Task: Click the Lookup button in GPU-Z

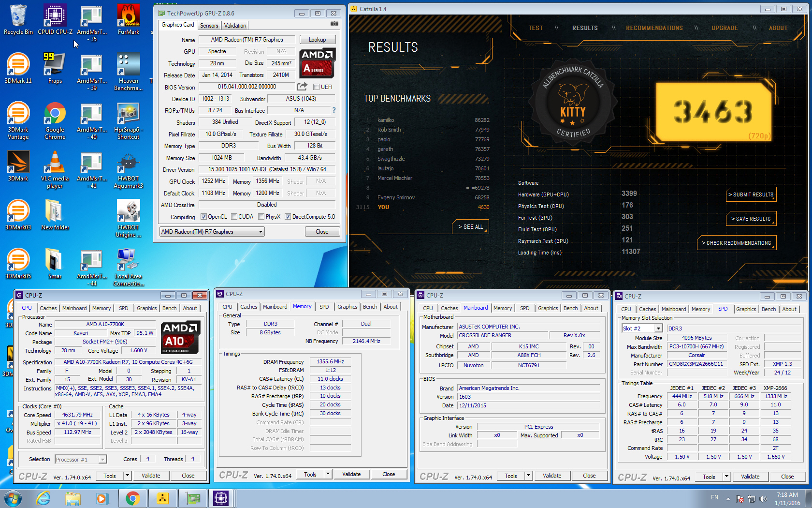Action: coord(318,40)
